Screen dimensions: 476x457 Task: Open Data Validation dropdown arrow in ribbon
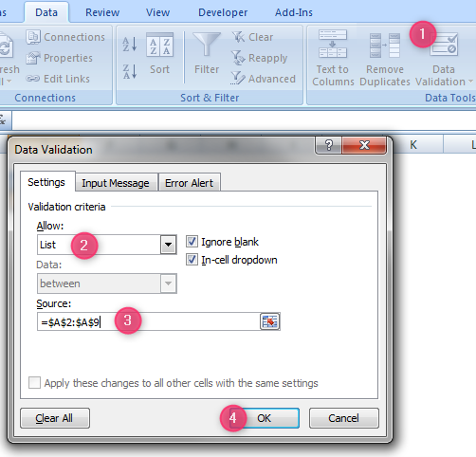[470, 82]
